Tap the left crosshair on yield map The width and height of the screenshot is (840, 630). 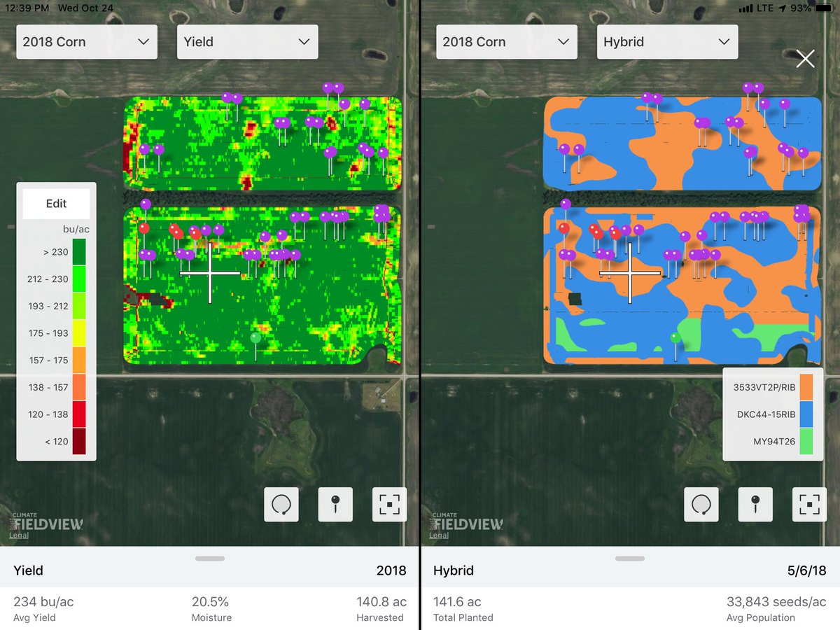tap(210, 273)
